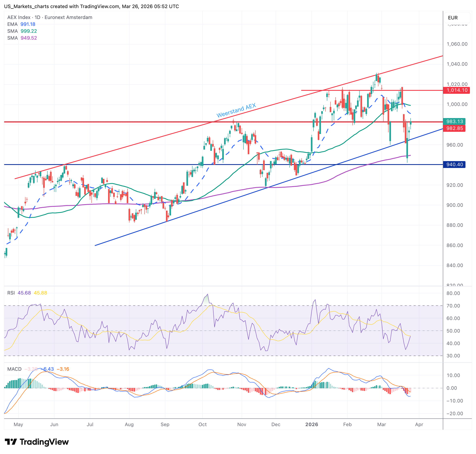Viewport: 476px width, 454px height.
Task: Select the SMA 999.22 indicator legend
Action: click(x=22, y=31)
